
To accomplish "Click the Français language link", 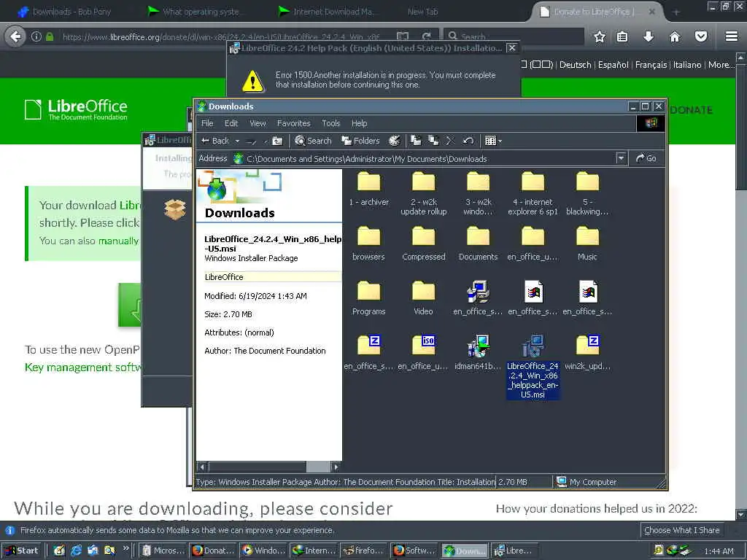I will point(651,65).
